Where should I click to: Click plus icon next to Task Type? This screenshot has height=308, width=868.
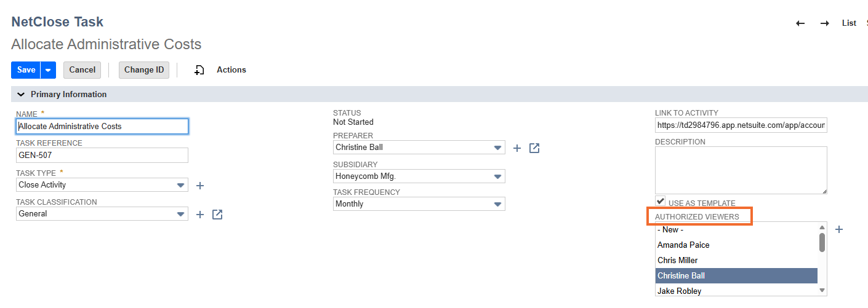click(x=199, y=185)
